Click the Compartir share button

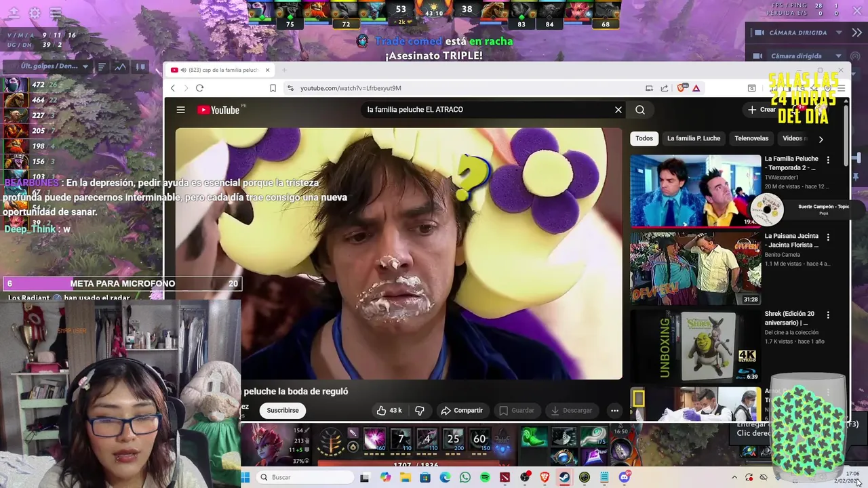coord(462,410)
